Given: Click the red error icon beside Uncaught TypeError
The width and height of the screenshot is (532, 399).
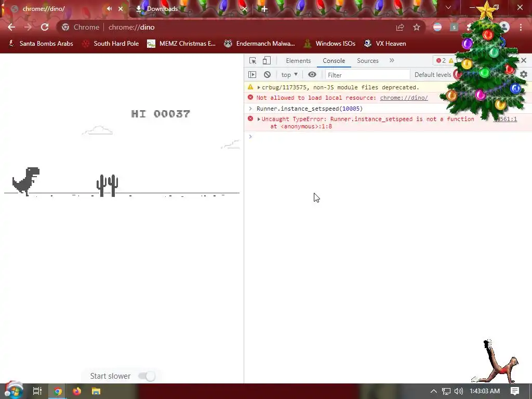Looking at the screenshot, I should pos(250,119).
